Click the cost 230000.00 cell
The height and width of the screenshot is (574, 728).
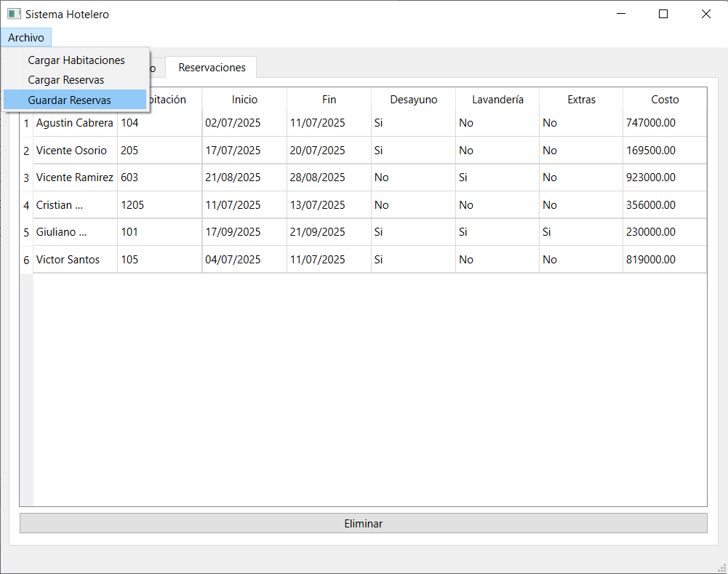pos(665,232)
